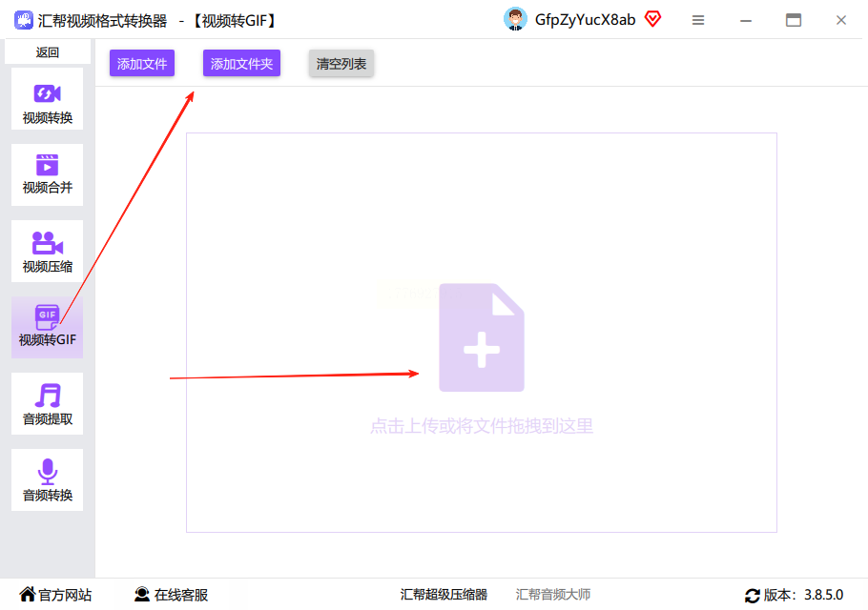Image resolution: width=868 pixels, height=610 pixels.
Task: Click username GfpZyYucX8ab
Action: pos(585,20)
